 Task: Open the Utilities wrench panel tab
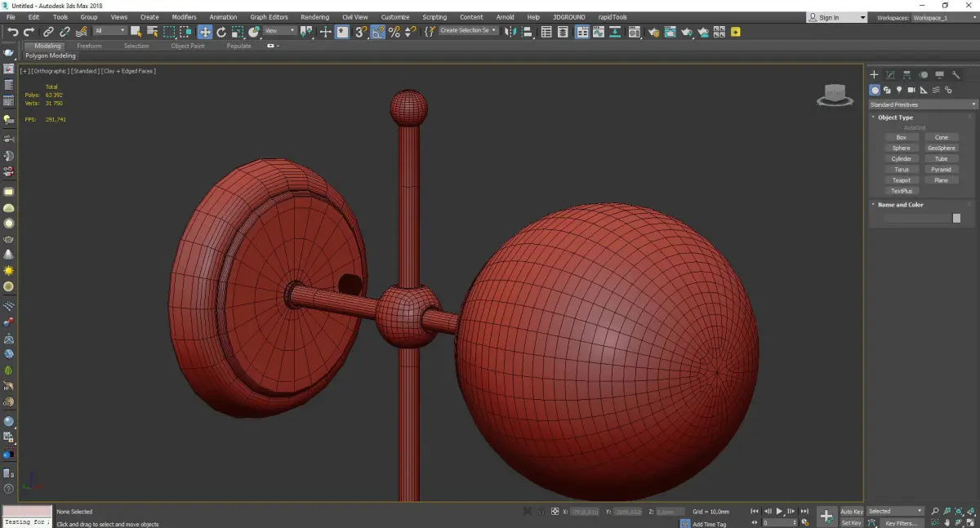click(x=956, y=75)
